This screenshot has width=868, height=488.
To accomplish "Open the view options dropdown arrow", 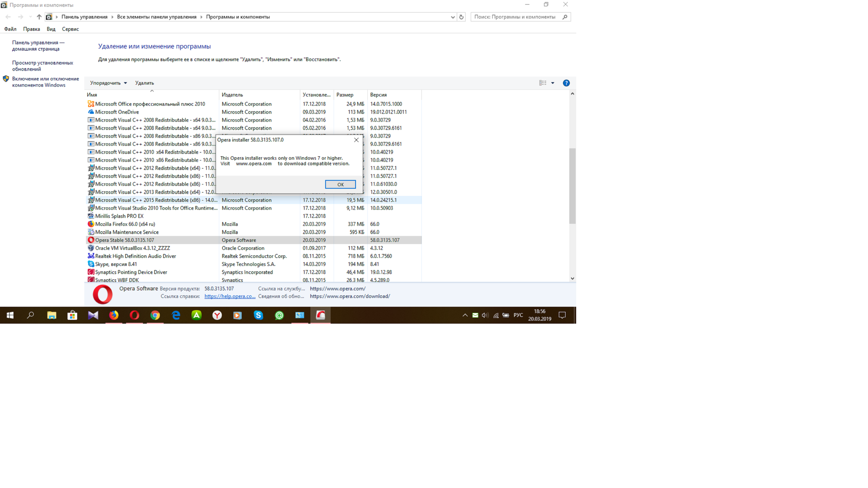I will [x=553, y=83].
